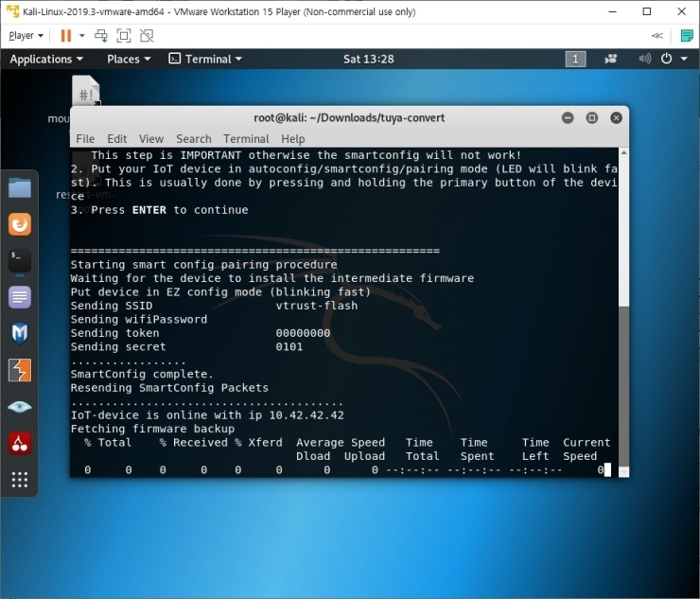Open the Player menu
The image size is (700, 599).
(26, 36)
